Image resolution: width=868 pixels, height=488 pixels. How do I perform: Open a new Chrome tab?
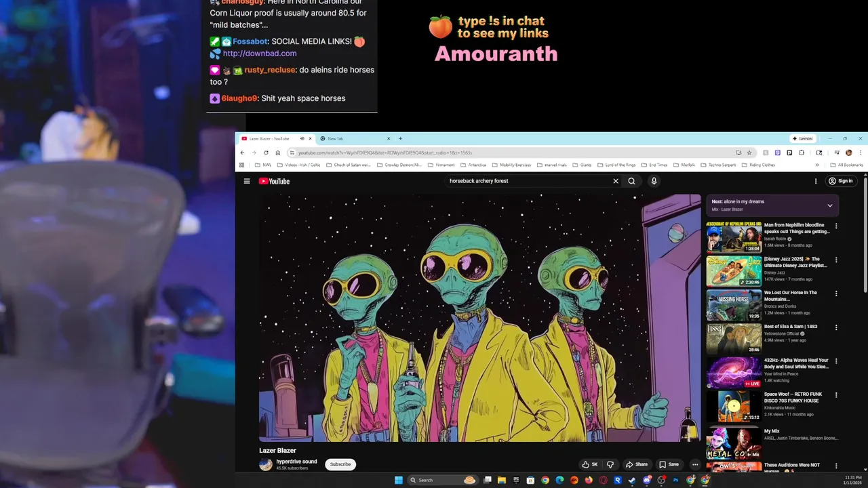pyautogui.click(x=400, y=138)
